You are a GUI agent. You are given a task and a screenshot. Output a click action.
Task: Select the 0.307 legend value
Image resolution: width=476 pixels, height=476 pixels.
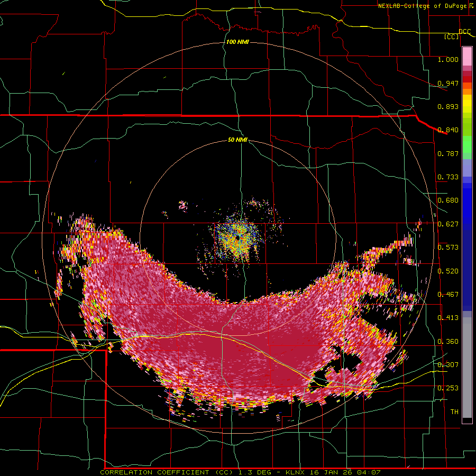point(448,364)
